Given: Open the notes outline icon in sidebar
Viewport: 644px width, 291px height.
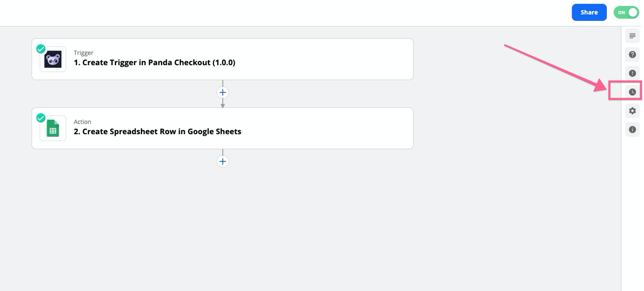Looking at the screenshot, I should (632, 36).
